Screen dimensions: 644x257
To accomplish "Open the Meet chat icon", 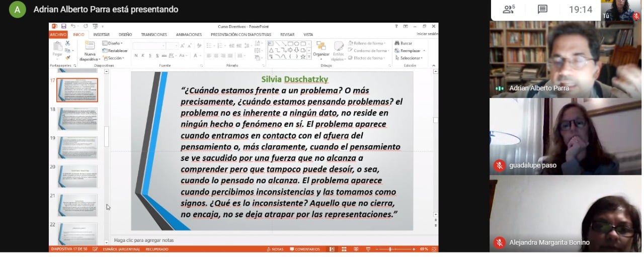I will pyautogui.click(x=542, y=9).
